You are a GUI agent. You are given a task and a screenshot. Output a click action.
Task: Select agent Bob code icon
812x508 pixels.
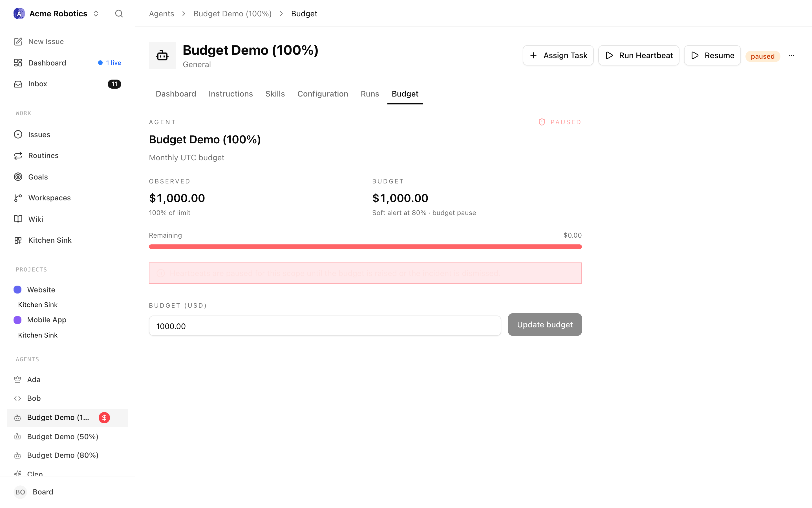point(17,398)
